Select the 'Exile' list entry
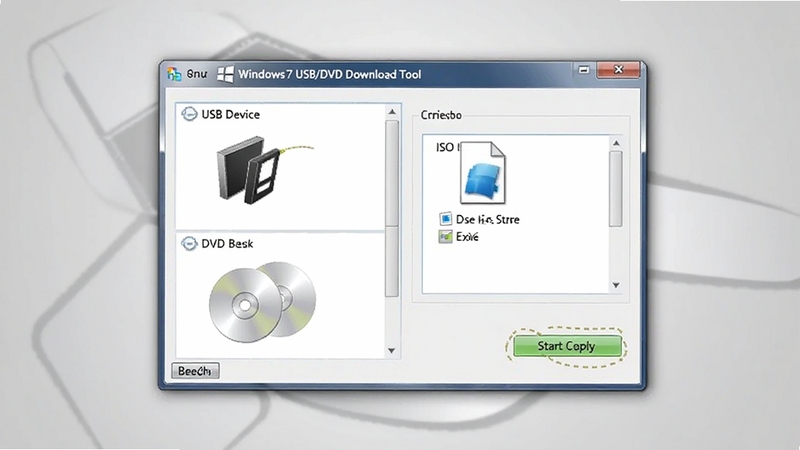 pos(459,237)
